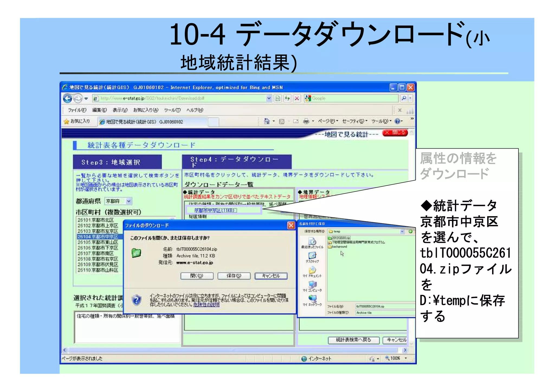The height and width of the screenshot is (392, 555).
Task: Select the background folder in save dialog
Action: coord(337,247)
